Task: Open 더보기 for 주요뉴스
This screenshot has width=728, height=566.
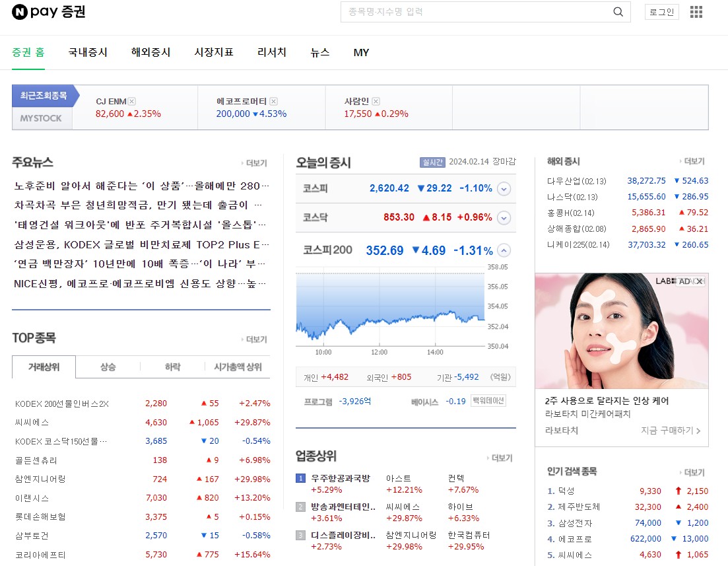Action: (254, 163)
